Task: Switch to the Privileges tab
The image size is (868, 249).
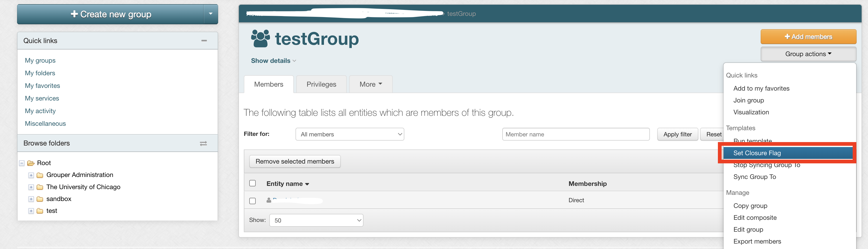Action: click(x=321, y=84)
